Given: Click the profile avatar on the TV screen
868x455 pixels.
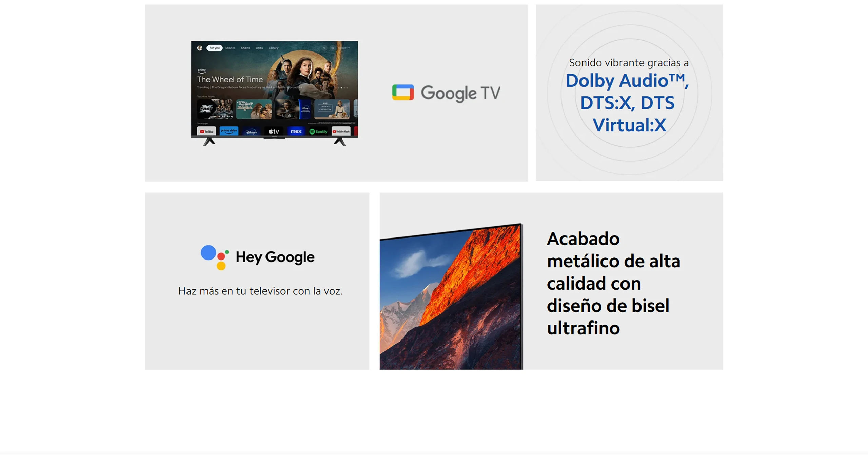Looking at the screenshot, I should [x=200, y=48].
